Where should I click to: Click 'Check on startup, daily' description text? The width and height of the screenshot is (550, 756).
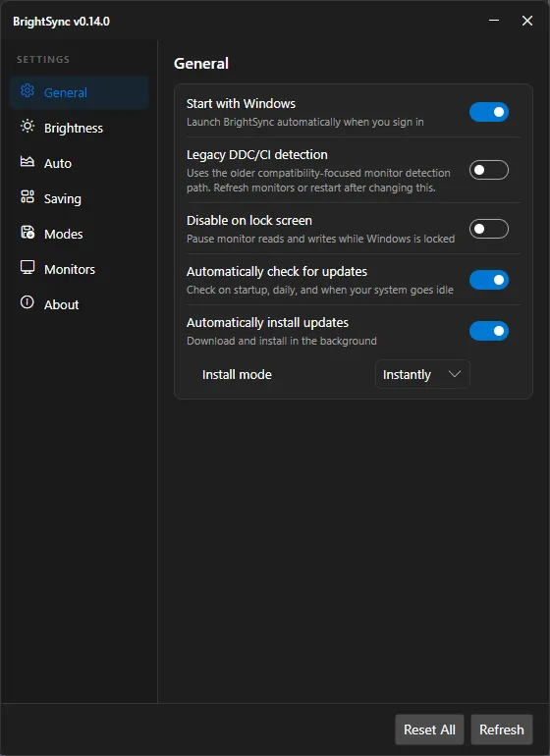click(x=320, y=290)
